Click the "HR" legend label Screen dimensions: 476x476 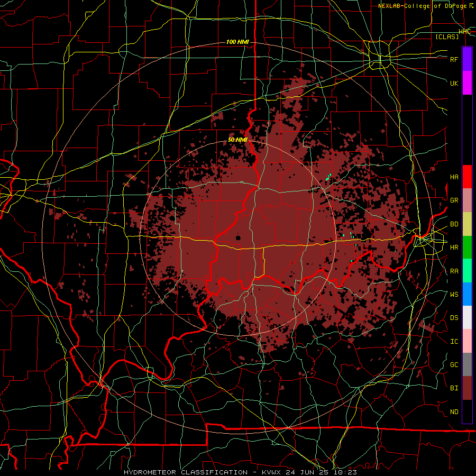pyautogui.click(x=454, y=248)
